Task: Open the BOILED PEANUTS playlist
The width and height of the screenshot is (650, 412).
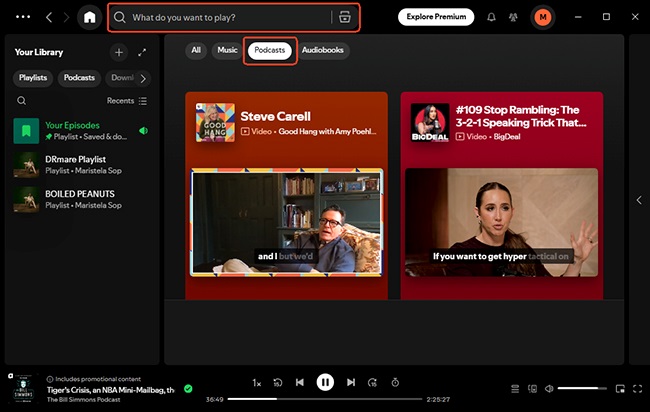Action: [x=82, y=199]
